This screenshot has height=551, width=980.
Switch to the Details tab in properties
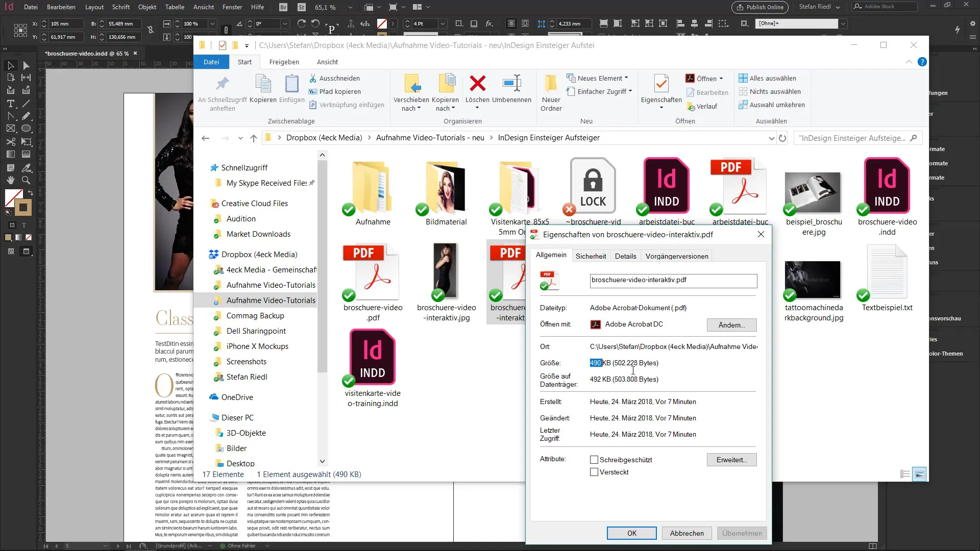click(x=625, y=256)
